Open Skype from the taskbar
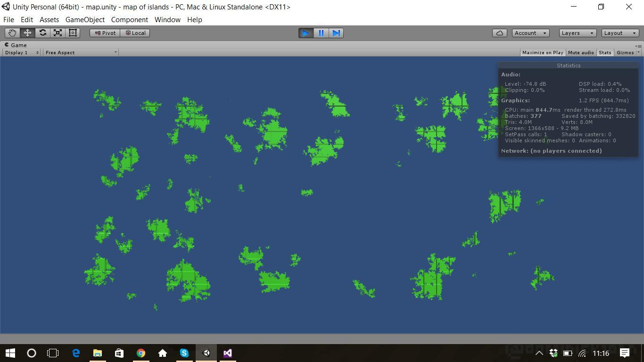The width and height of the screenshot is (644, 362). tap(184, 353)
